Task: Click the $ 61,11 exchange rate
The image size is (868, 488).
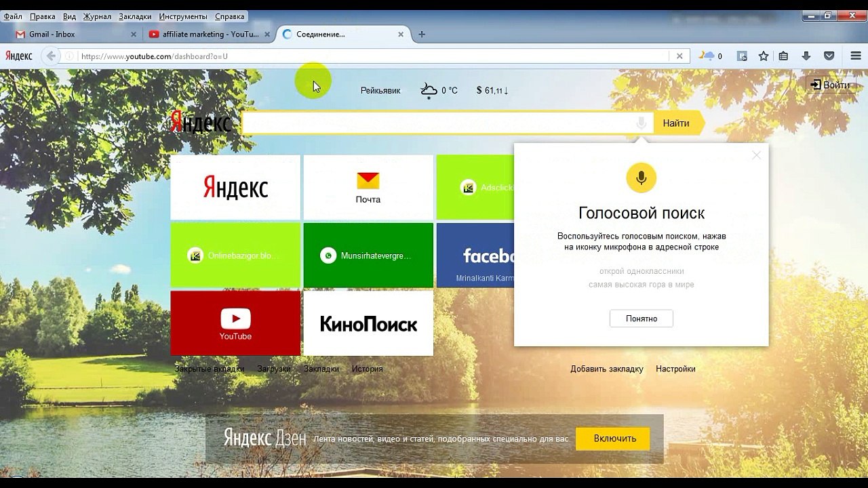Action: (492, 90)
